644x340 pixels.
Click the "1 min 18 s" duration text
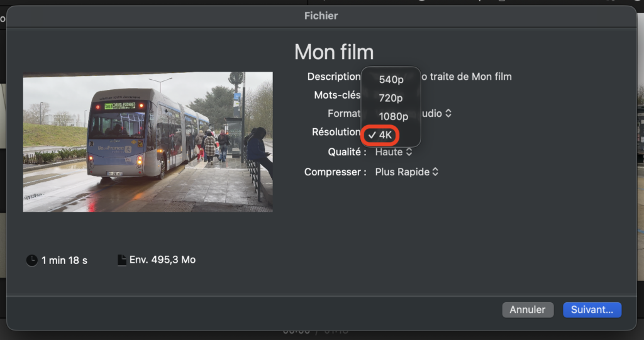pos(65,260)
